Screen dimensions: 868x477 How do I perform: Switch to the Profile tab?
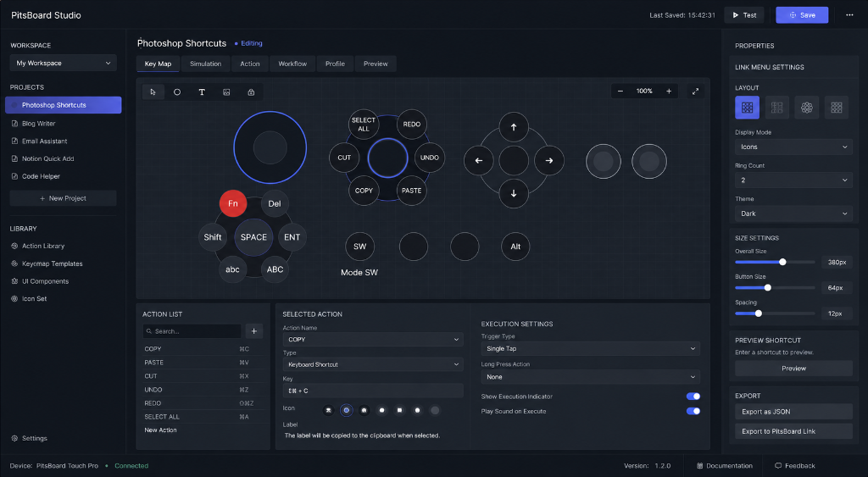tap(335, 64)
